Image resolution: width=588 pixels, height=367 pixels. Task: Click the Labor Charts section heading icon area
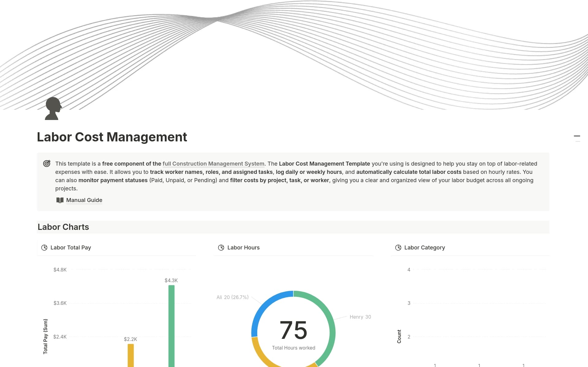tap(43, 227)
